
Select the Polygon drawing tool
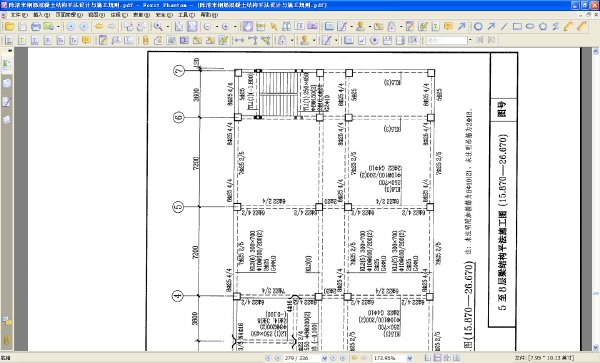(x=543, y=26)
